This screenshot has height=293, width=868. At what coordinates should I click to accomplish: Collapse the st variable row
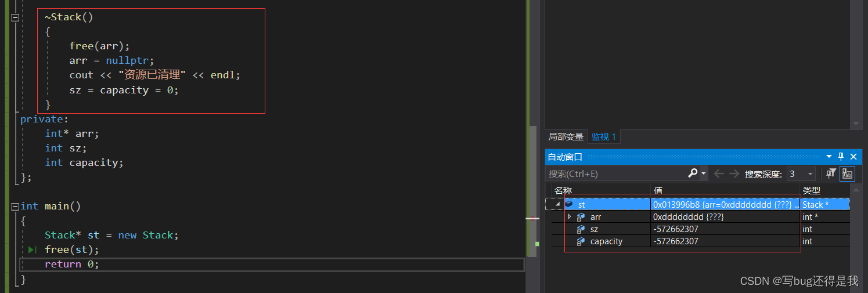pos(557,204)
